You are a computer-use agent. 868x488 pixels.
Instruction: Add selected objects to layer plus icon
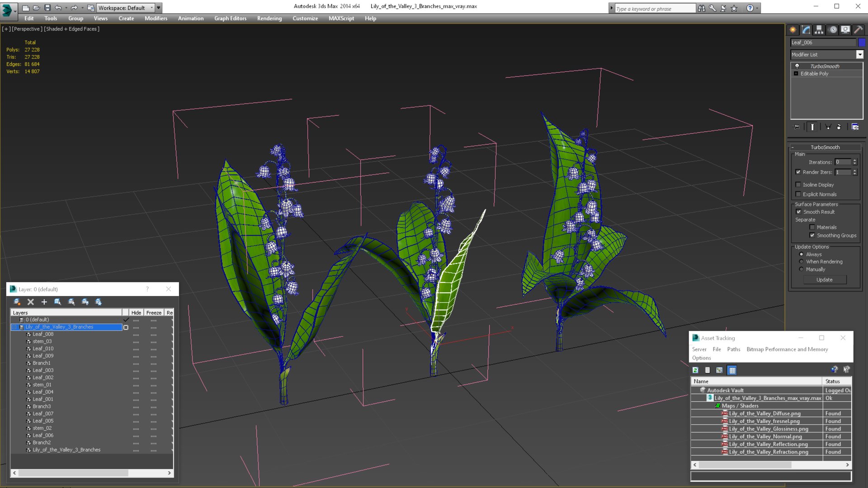pos(44,302)
